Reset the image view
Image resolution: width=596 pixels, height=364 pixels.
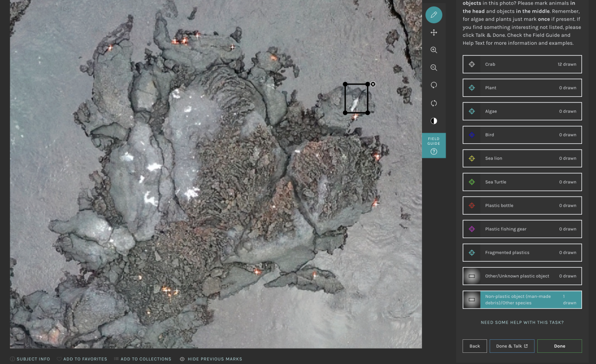tap(433, 103)
